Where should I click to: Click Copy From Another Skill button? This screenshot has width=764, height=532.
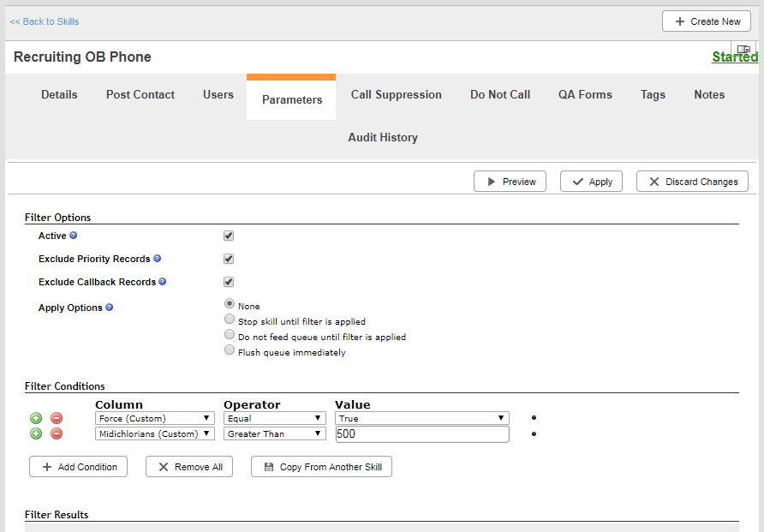coord(321,467)
